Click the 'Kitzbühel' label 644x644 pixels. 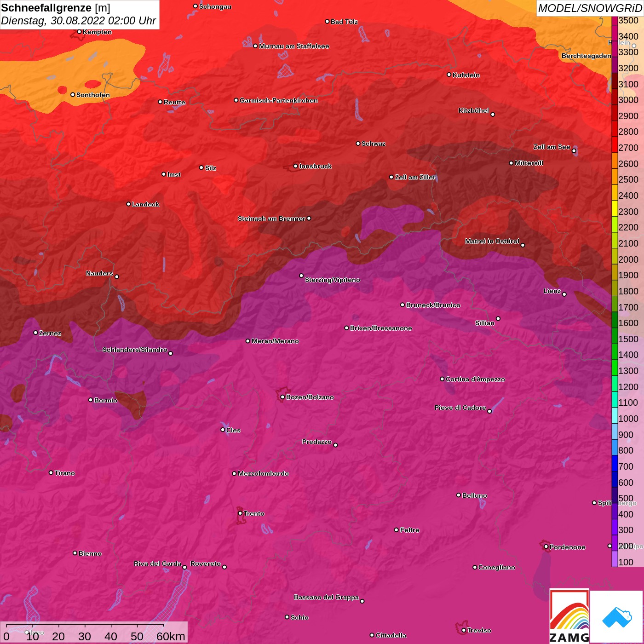pyautogui.click(x=474, y=110)
